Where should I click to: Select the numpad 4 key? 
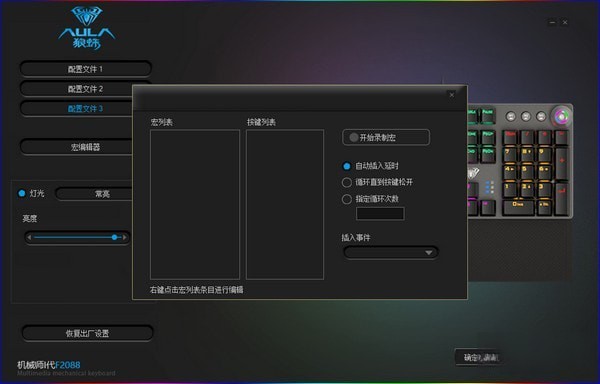pyautogui.click(x=510, y=172)
